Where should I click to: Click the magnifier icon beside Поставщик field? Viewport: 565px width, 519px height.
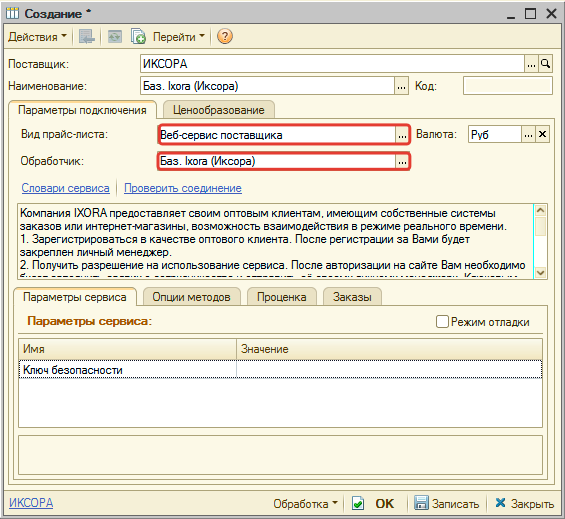[x=545, y=64]
